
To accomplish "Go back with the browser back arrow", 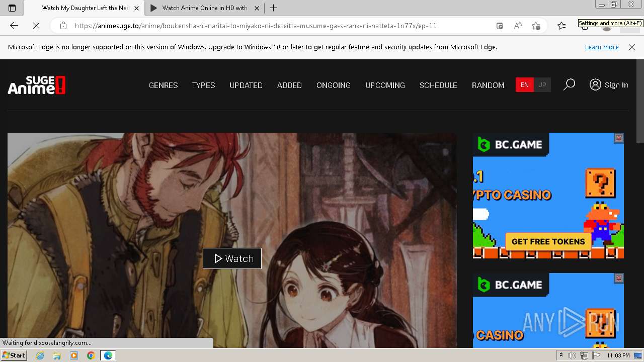I will 14,26.
